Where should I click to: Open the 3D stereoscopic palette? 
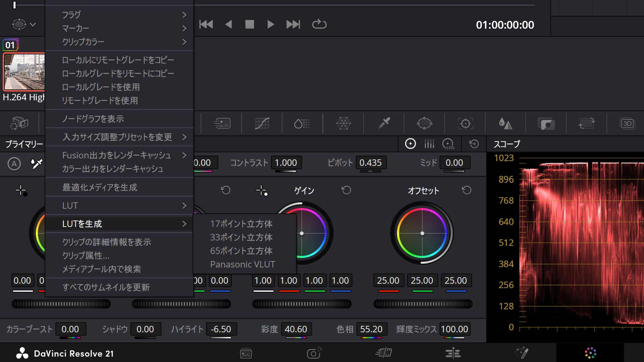627,124
